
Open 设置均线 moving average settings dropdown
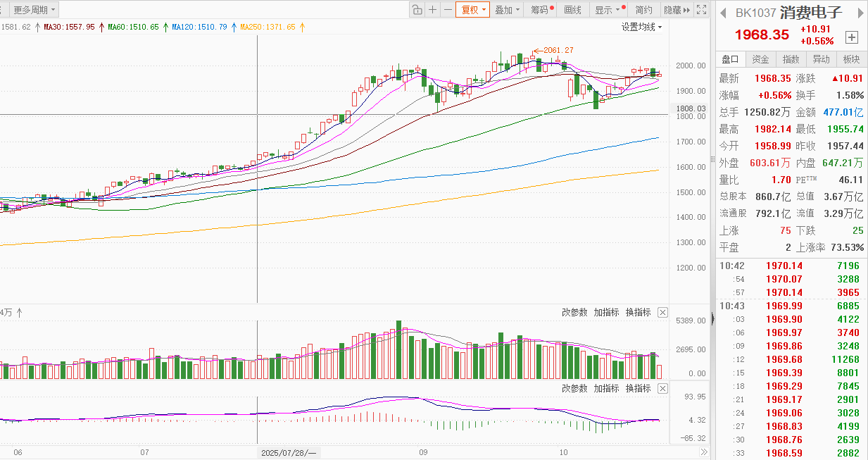[x=641, y=27]
